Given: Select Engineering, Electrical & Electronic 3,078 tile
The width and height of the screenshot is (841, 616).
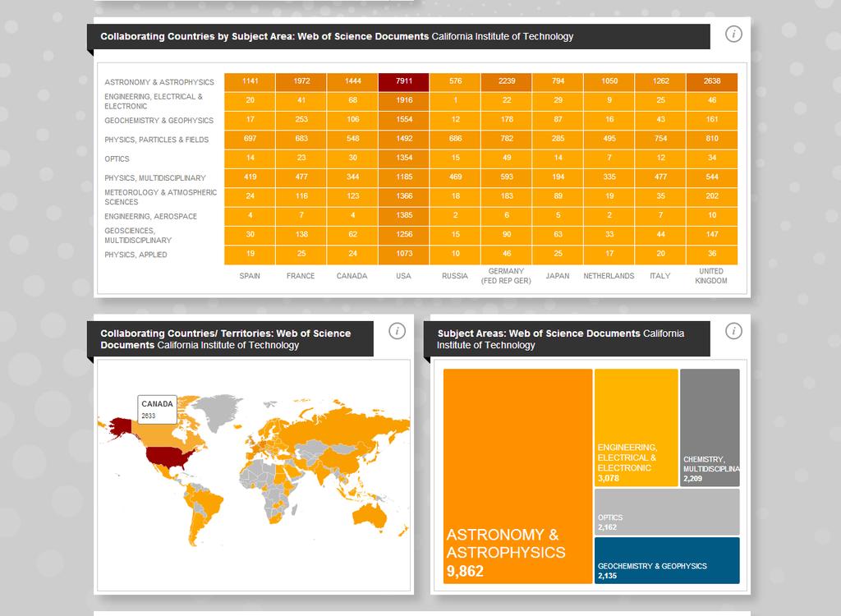Looking at the screenshot, I should [636, 428].
